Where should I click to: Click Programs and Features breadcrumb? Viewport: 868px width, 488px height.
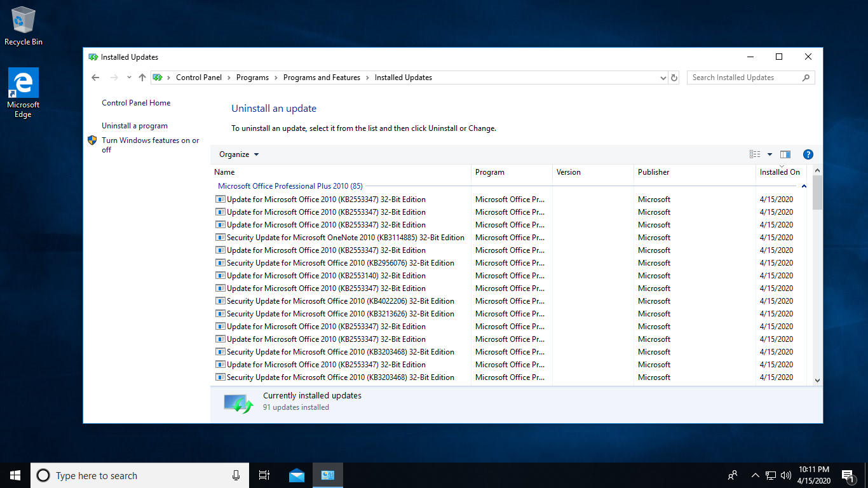pyautogui.click(x=322, y=78)
